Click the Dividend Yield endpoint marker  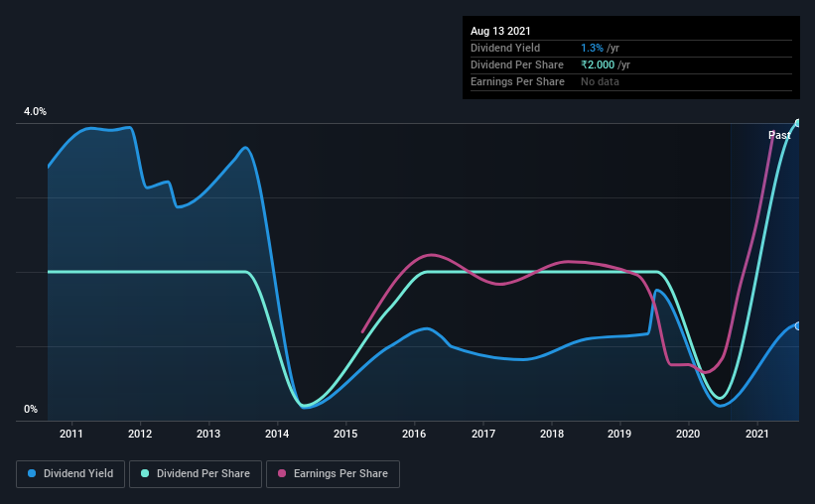tap(798, 326)
